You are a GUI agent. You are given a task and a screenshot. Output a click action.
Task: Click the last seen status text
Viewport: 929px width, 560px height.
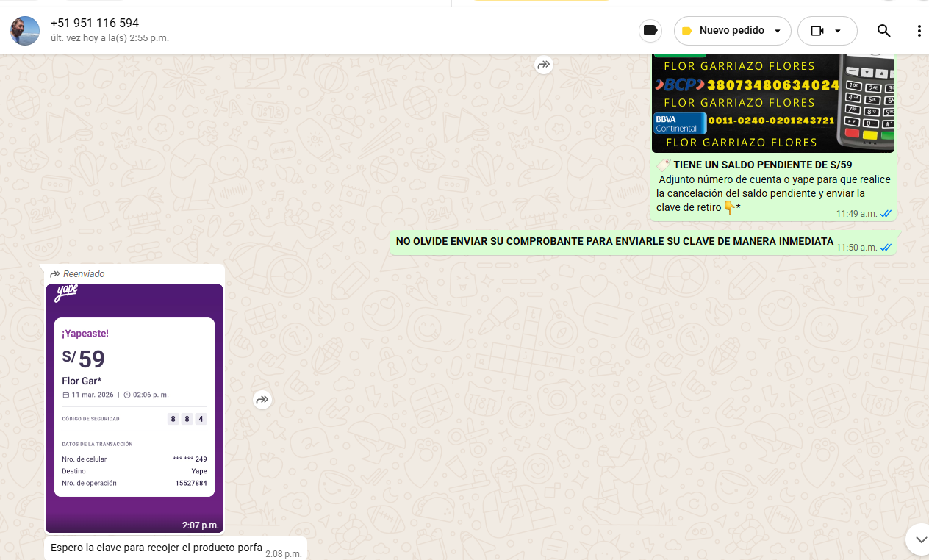(x=110, y=38)
